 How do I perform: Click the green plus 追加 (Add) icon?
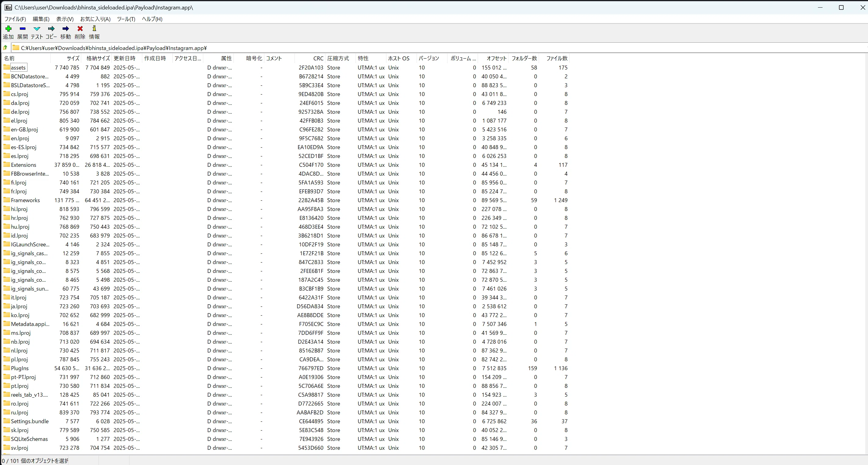[x=9, y=29]
